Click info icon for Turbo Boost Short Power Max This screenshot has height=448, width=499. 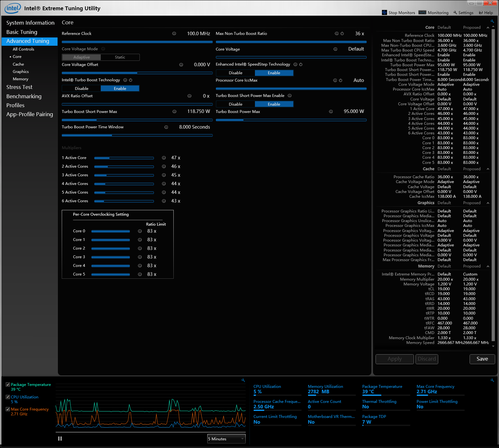(x=175, y=112)
